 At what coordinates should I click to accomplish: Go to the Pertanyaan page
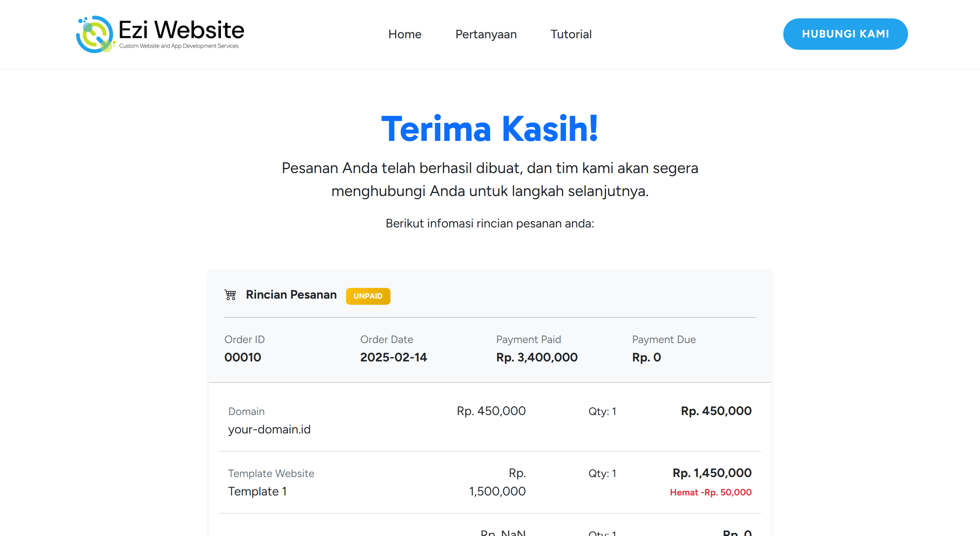coord(486,34)
